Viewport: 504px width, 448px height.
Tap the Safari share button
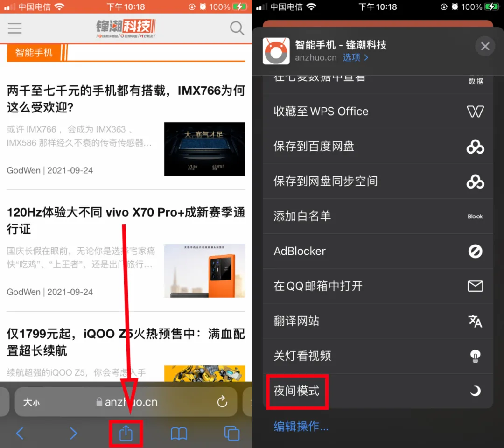tap(126, 433)
